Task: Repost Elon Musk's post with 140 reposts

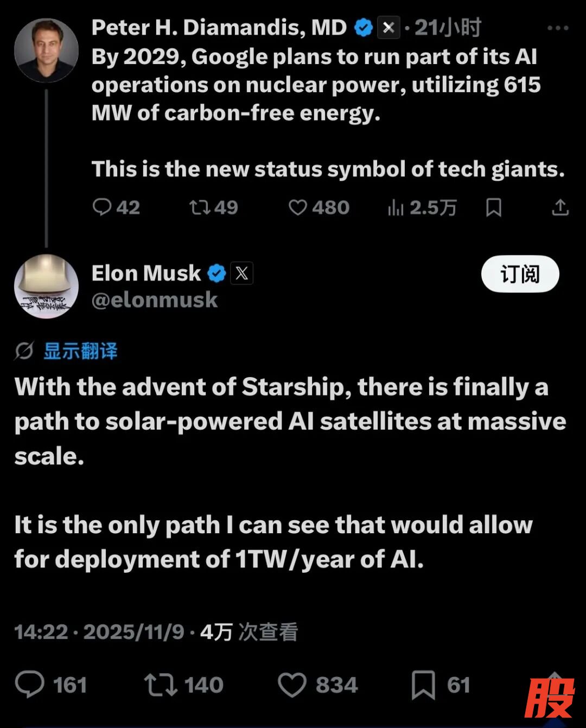Action: click(161, 685)
